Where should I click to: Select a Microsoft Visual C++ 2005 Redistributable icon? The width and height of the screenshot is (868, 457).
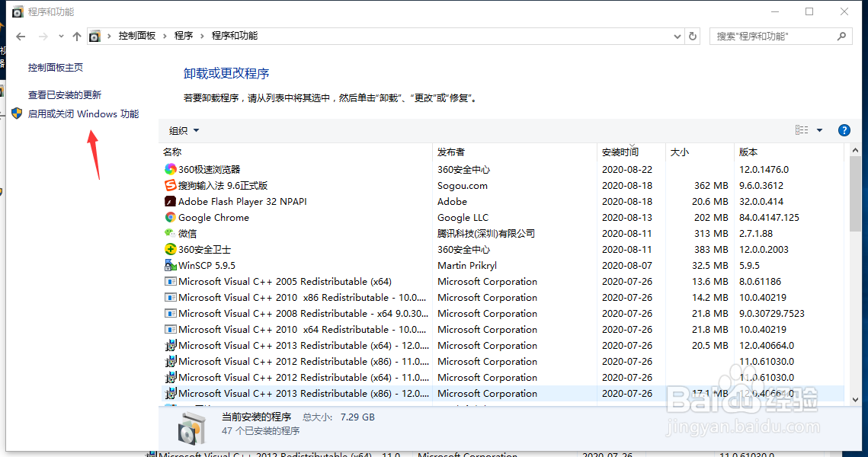[x=171, y=281]
